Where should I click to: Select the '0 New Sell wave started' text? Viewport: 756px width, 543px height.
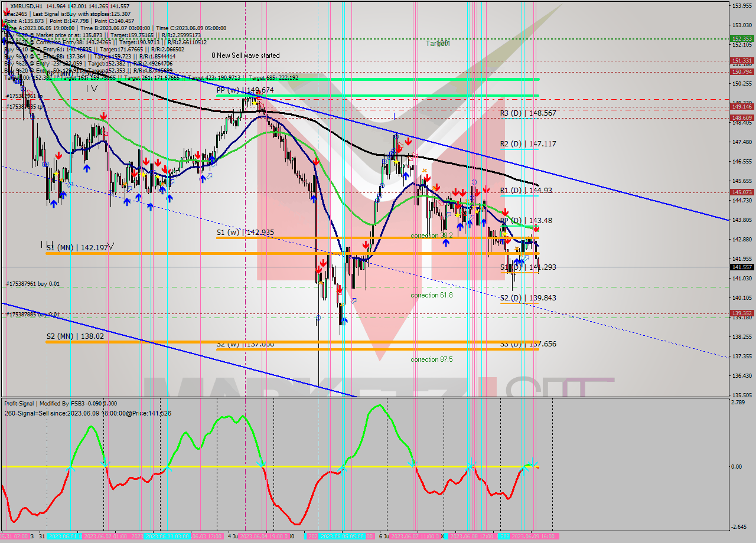pyautogui.click(x=246, y=55)
